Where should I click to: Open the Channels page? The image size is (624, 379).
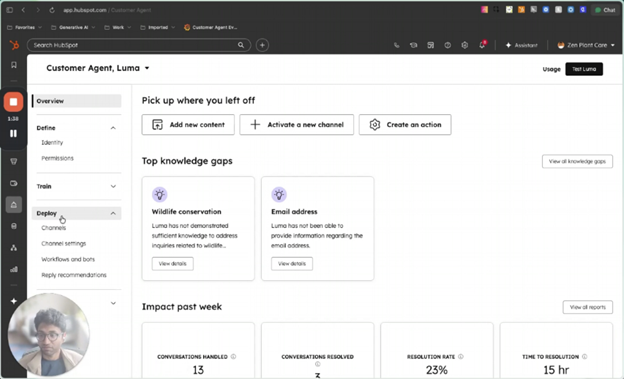[x=54, y=228]
